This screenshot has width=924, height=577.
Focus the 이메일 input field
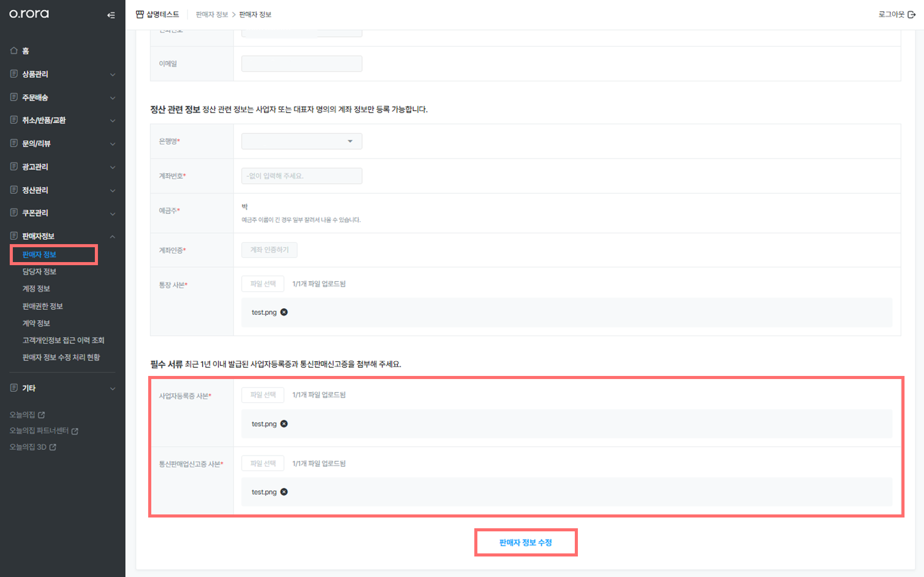tap(302, 64)
